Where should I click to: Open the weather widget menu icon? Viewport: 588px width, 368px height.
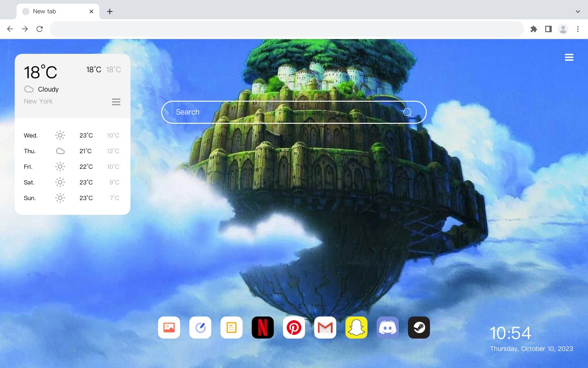pyautogui.click(x=116, y=102)
